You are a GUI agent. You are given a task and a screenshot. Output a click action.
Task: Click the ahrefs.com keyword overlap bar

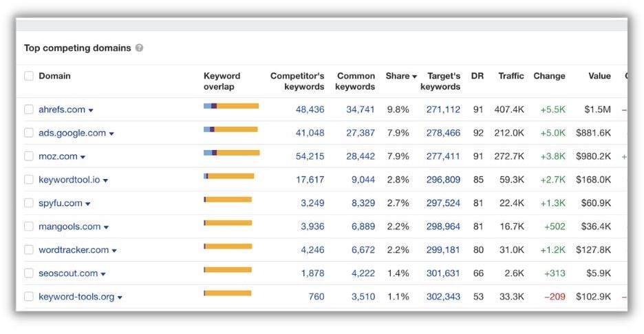tap(231, 106)
